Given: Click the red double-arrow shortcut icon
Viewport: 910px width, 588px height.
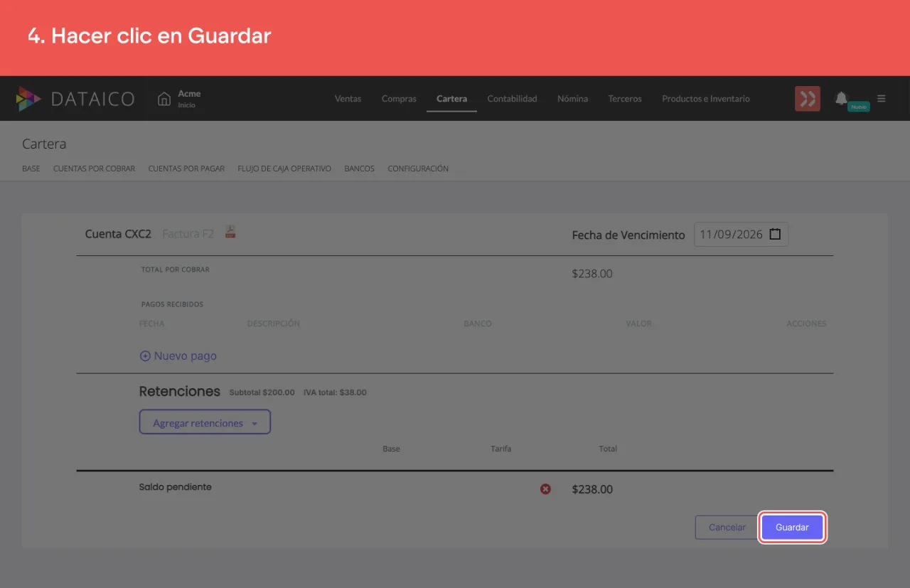Looking at the screenshot, I should click(808, 99).
